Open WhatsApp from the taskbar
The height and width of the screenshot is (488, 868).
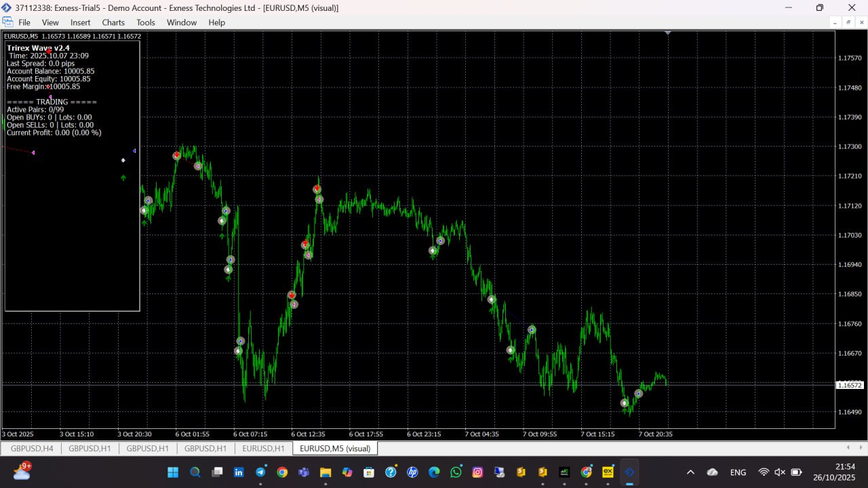(x=456, y=472)
